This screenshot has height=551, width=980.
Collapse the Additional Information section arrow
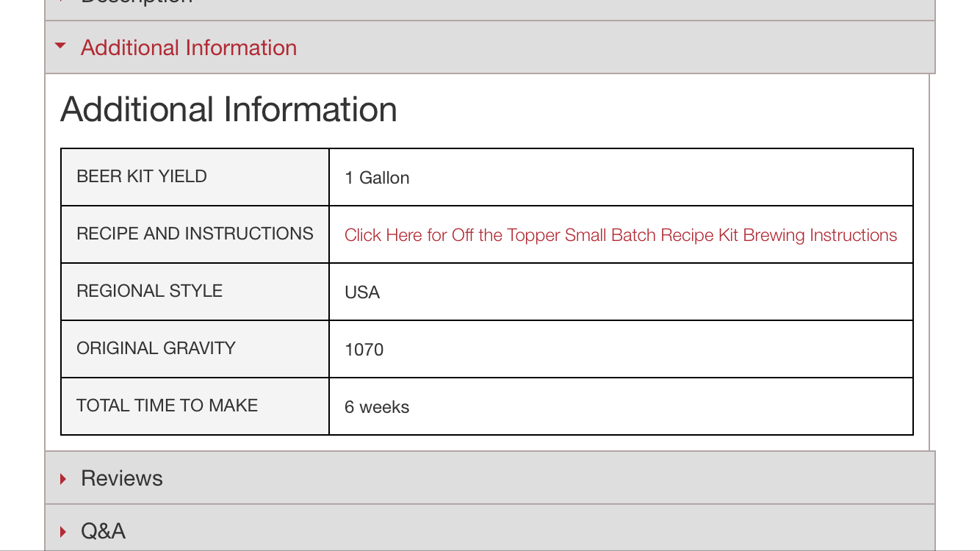pos(61,46)
